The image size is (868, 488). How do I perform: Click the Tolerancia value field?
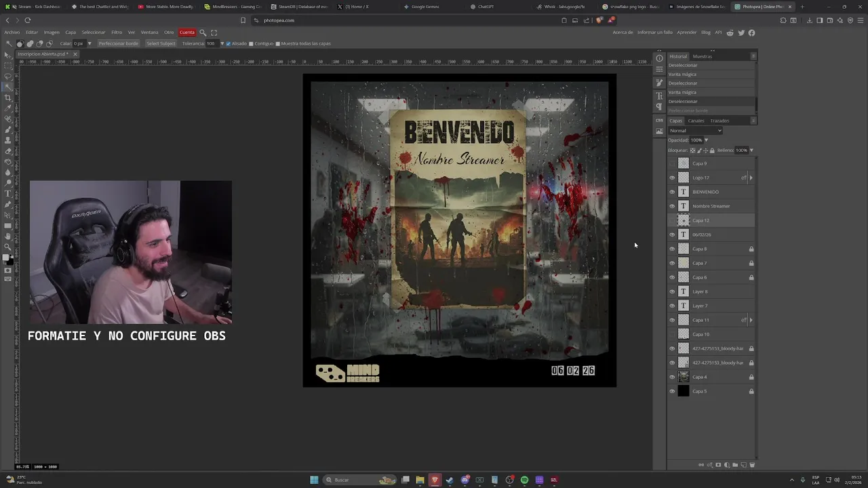click(211, 43)
